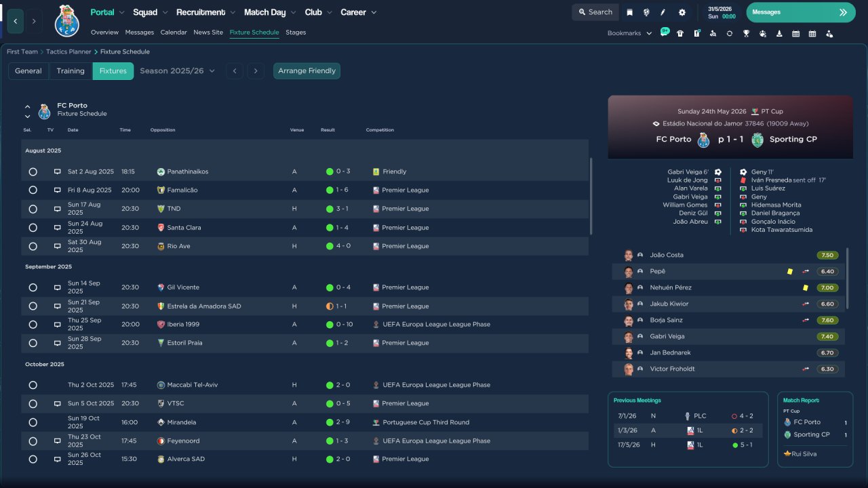Select the Iberia 1999 fixture radio button
Screen dimensions: 868x488
point(33,325)
